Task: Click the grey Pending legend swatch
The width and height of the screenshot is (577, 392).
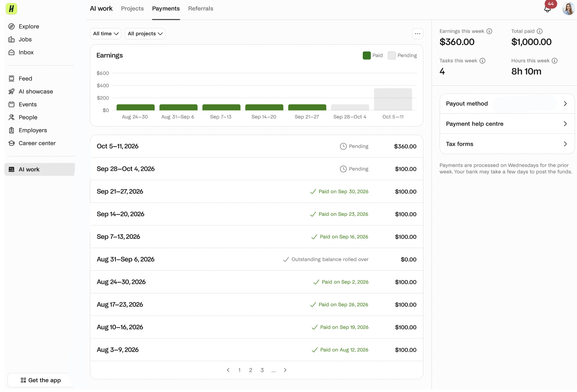Action: pyautogui.click(x=392, y=55)
